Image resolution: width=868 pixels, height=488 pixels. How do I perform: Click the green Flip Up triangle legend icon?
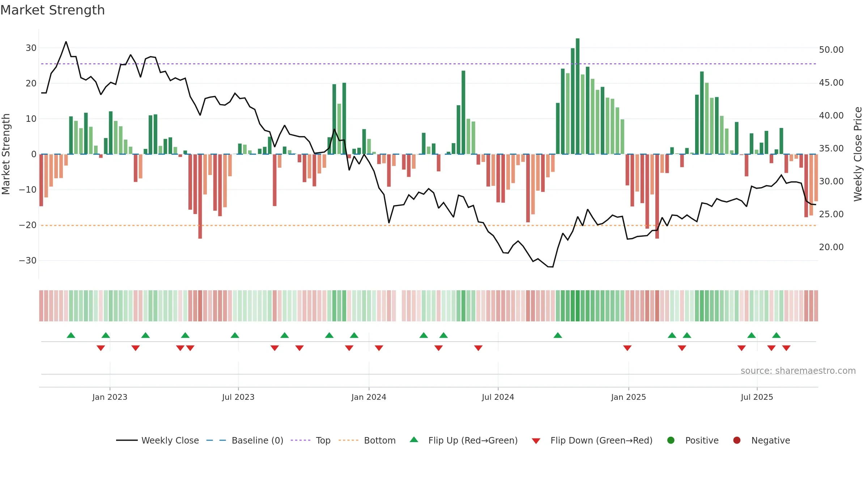coord(414,440)
